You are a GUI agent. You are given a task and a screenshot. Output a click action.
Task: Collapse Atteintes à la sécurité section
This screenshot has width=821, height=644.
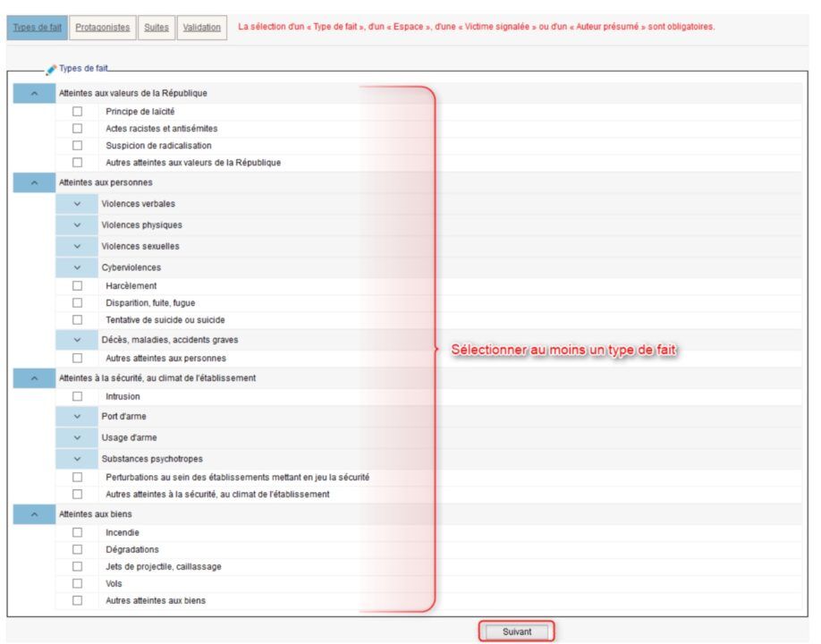click(34, 378)
